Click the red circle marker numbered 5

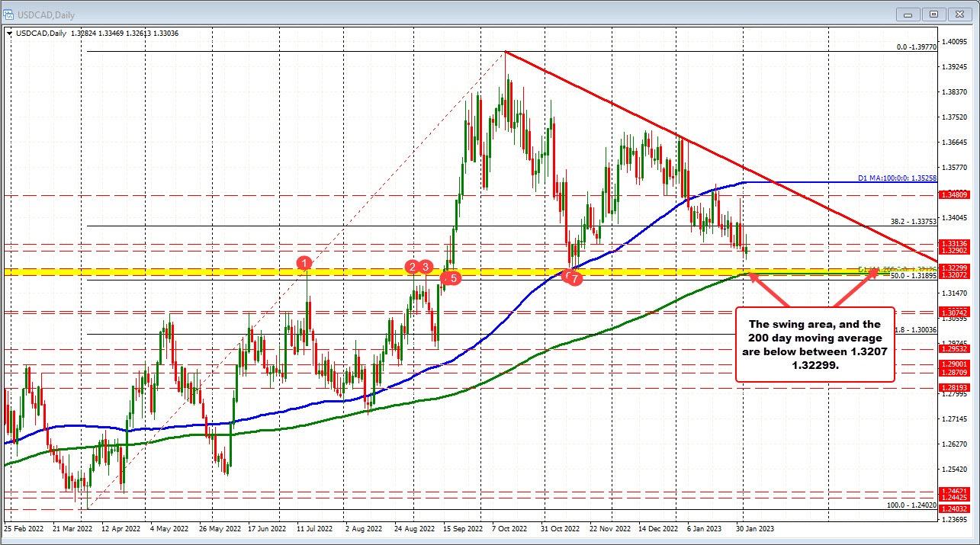[x=453, y=278]
